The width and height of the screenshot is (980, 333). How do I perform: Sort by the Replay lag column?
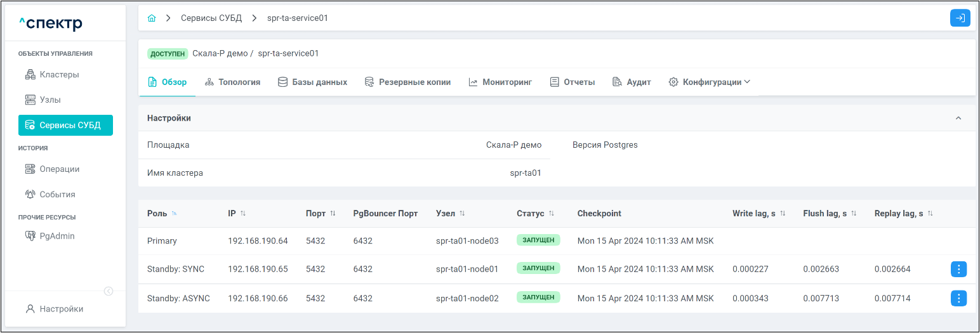coord(930,214)
